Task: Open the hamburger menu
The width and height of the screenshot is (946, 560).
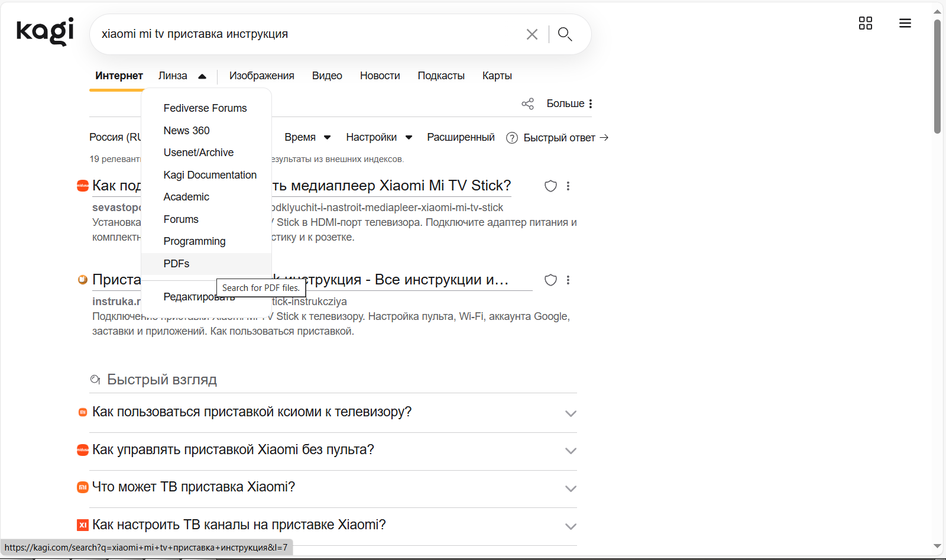Action: click(905, 23)
